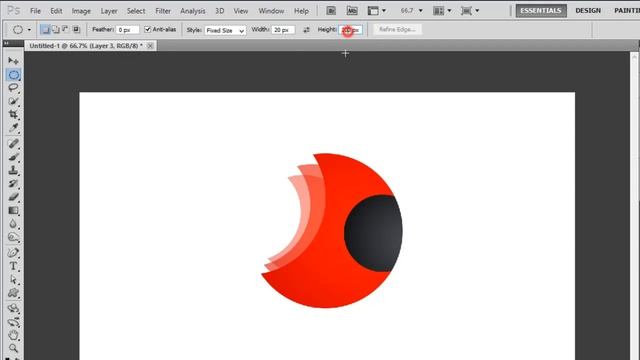
Task: Open the 3D menu
Action: tap(220, 11)
